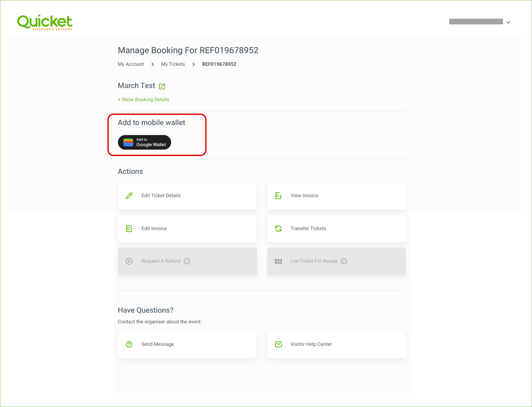Go to My Account breadcrumb

[131, 64]
